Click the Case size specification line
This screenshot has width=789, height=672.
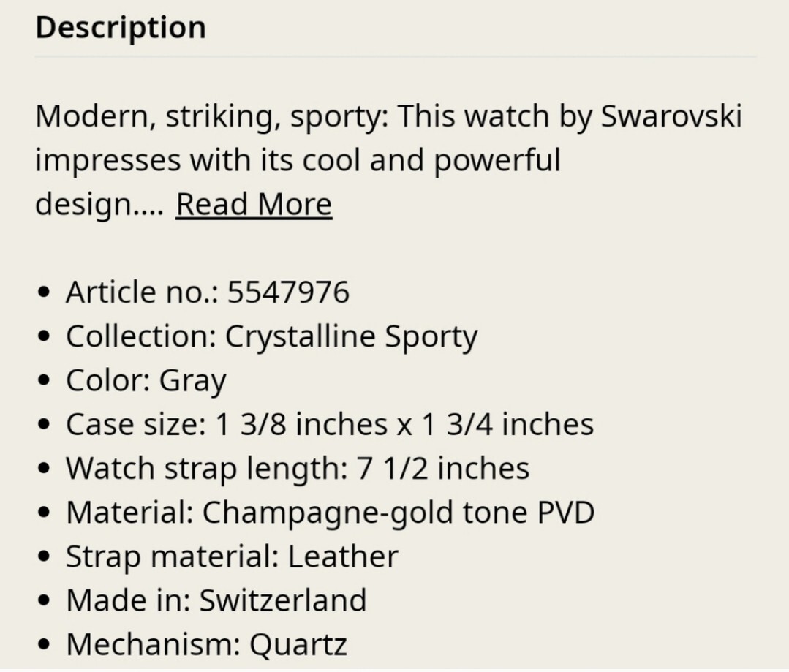click(x=330, y=424)
